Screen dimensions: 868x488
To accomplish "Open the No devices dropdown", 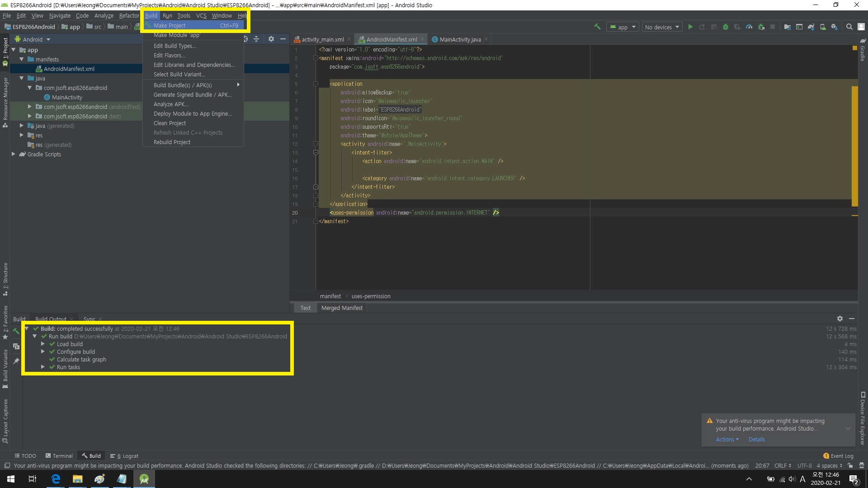I will [x=662, y=27].
